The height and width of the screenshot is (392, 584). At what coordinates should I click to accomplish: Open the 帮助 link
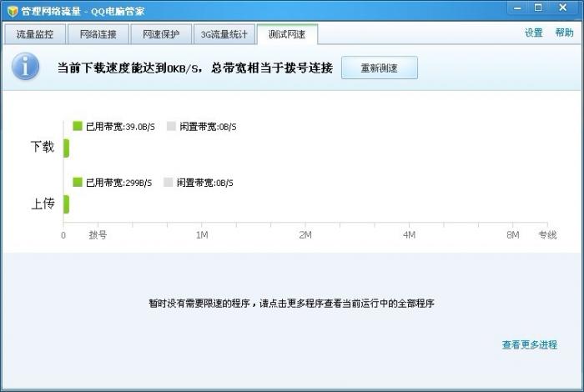pyautogui.click(x=564, y=33)
